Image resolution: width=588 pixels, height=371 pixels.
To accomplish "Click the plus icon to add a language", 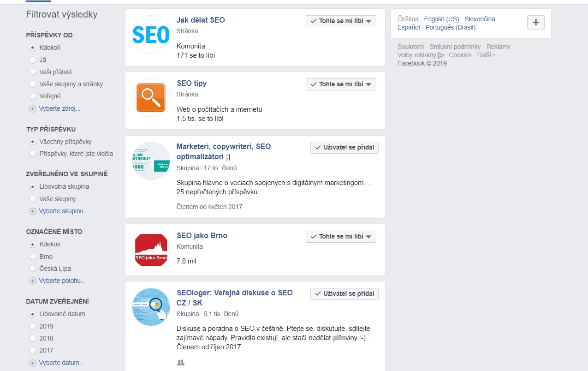I will point(535,23).
